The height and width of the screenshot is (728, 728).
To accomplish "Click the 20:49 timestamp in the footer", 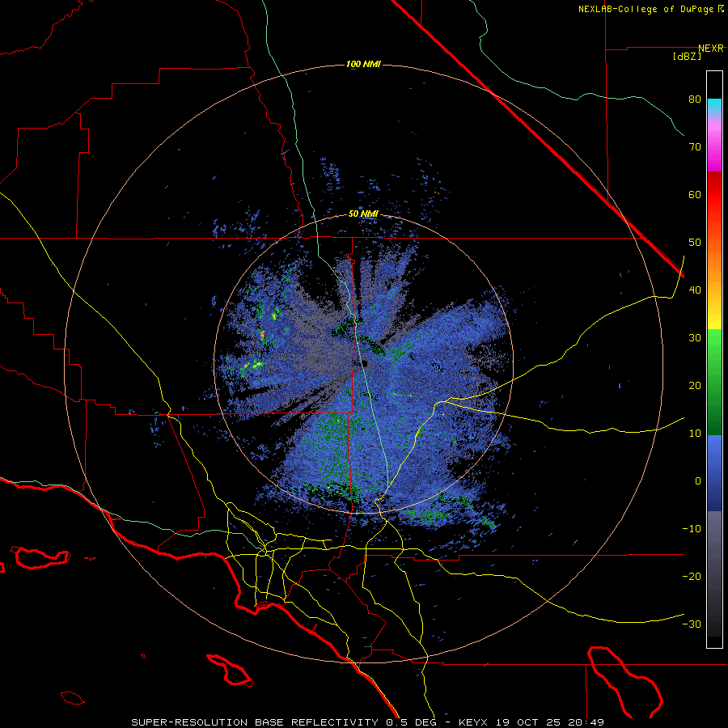I will click(587, 722).
